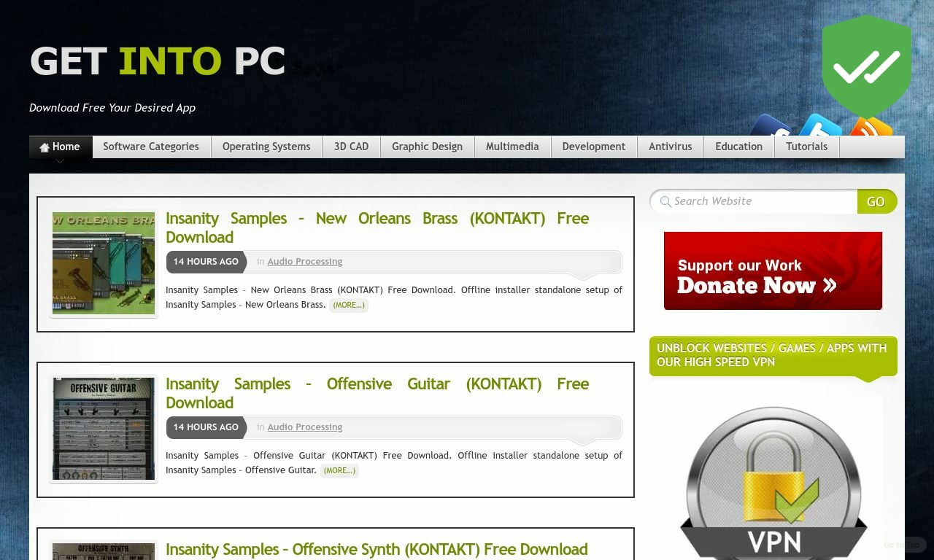The width and height of the screenshot is (934, 560).
Task: Go to Tutorials section
Action: 806,147
